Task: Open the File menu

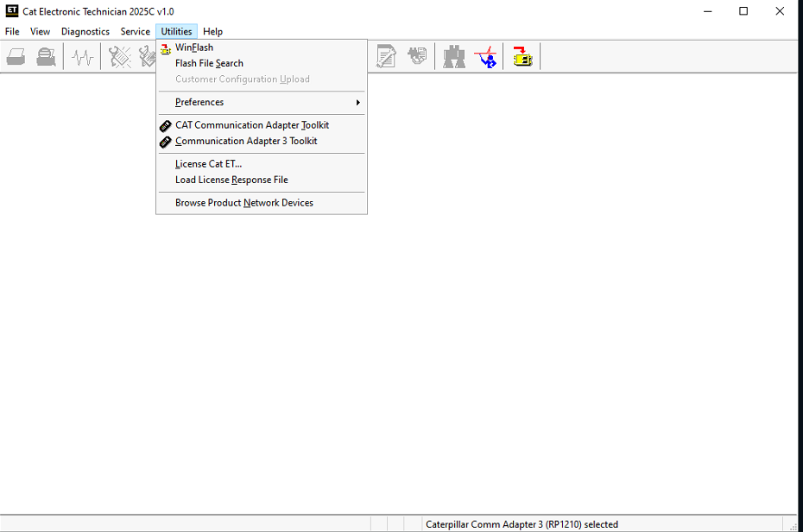Action: (x=12, y=31)
